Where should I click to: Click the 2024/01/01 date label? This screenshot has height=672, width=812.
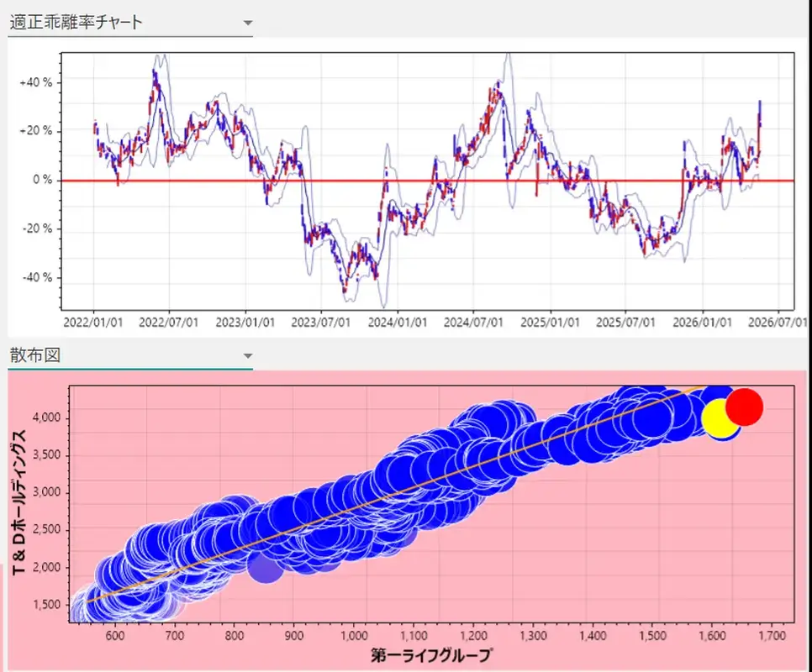398,323
